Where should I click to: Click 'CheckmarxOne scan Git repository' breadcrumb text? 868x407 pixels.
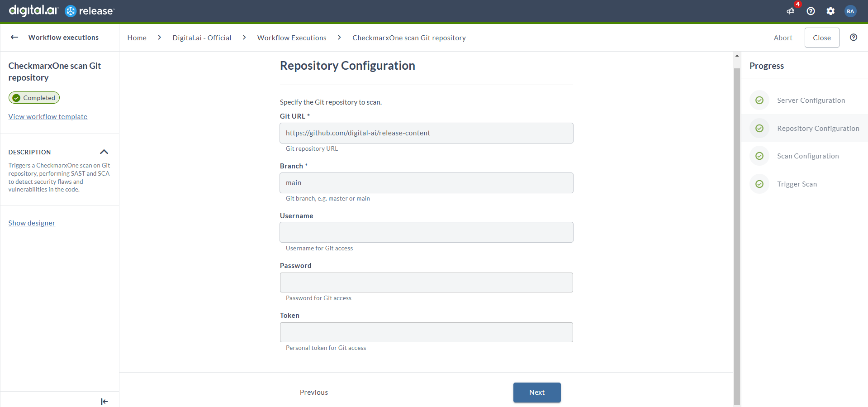tap(409, 38)
